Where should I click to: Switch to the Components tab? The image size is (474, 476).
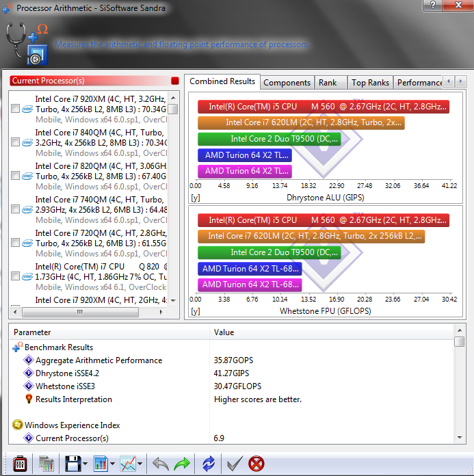click(x=287, y=83)
